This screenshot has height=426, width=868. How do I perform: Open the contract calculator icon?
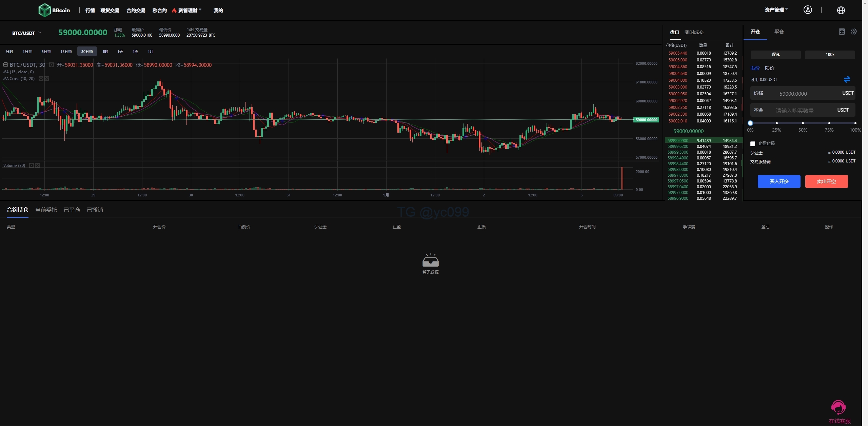click(x=842, y=32)
